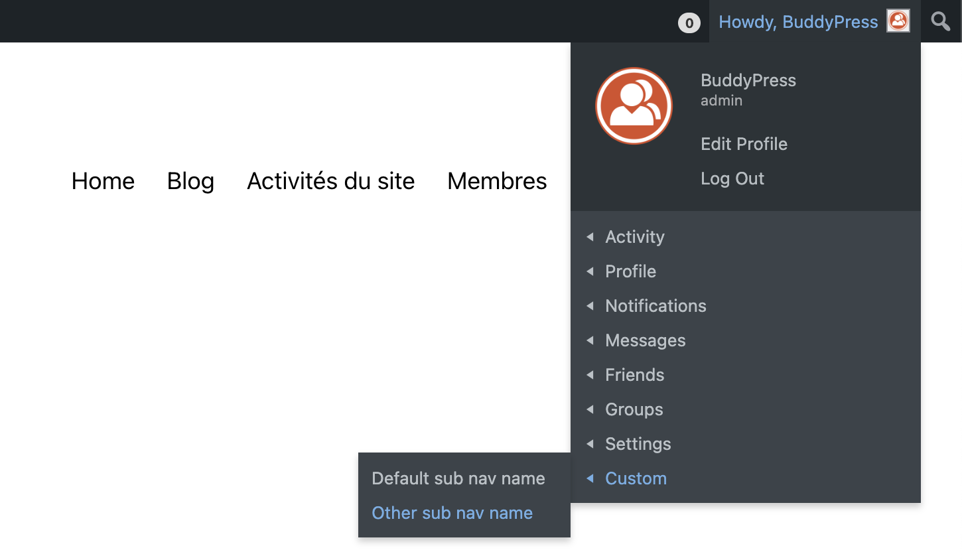Open the Membres directory link
The image size is (962, 560).
pyautogui.click(x=497, y=181)
